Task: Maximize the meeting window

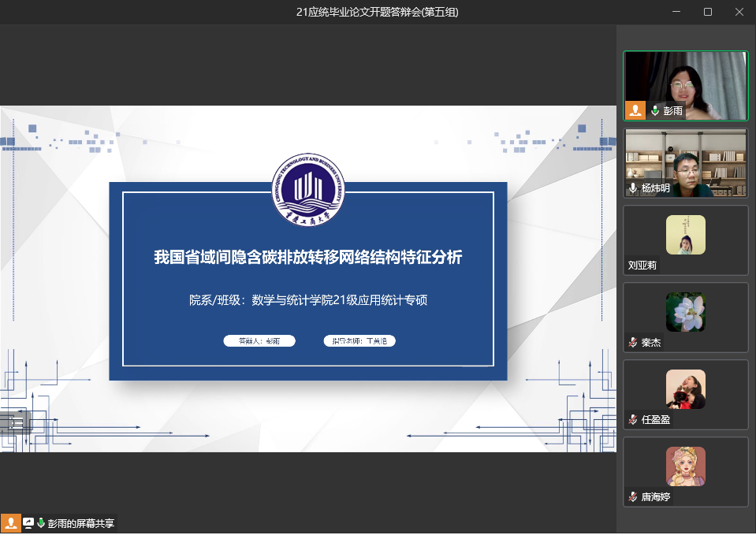Action: point(707,11)
